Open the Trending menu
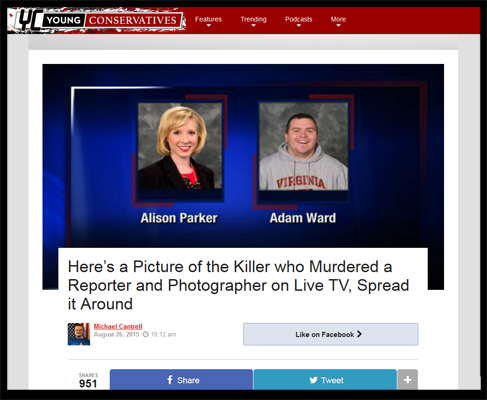487x400 pixels. [253, 19]
